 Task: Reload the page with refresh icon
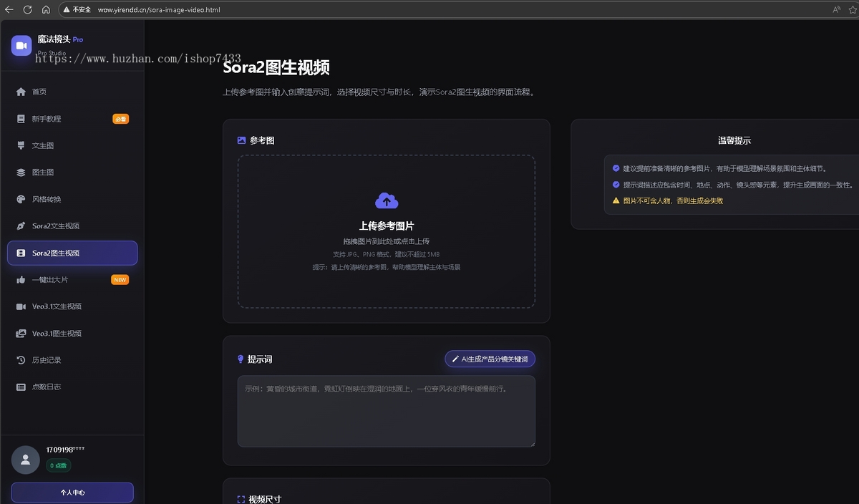tap(27, 10)
